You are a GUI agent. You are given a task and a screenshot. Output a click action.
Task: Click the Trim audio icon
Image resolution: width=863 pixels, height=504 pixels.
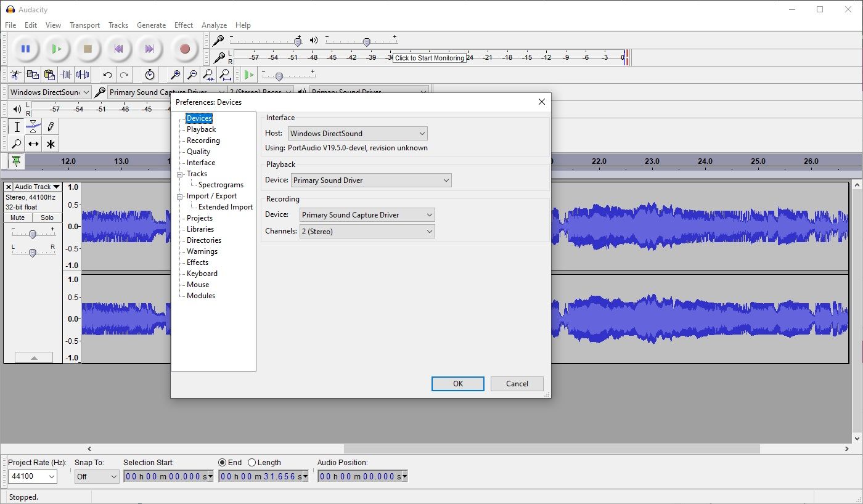point(66,75)
